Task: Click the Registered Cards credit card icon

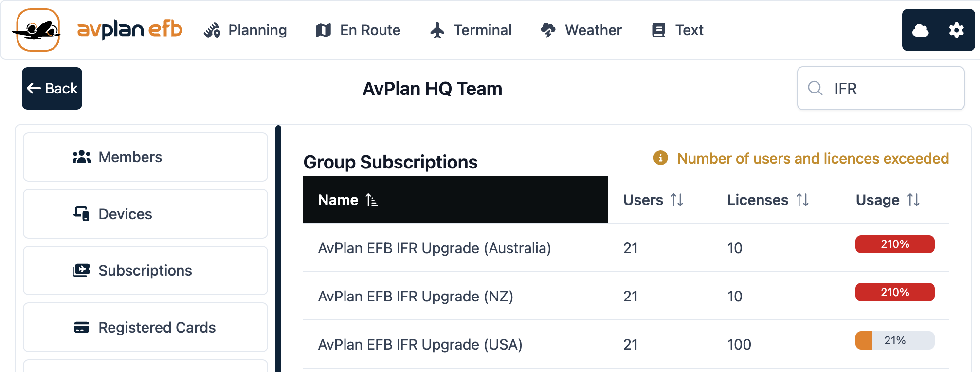Action: click(x=81, y=327)
